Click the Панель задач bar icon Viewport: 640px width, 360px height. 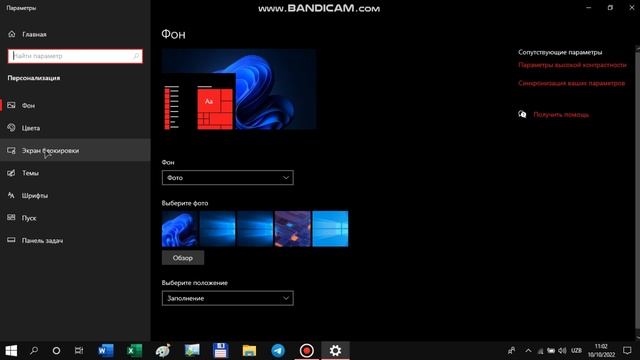11,240
